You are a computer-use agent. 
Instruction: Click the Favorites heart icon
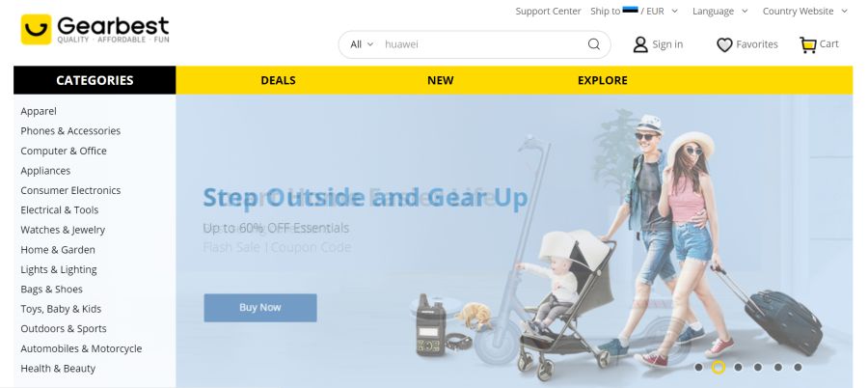[x=724, y=44]
